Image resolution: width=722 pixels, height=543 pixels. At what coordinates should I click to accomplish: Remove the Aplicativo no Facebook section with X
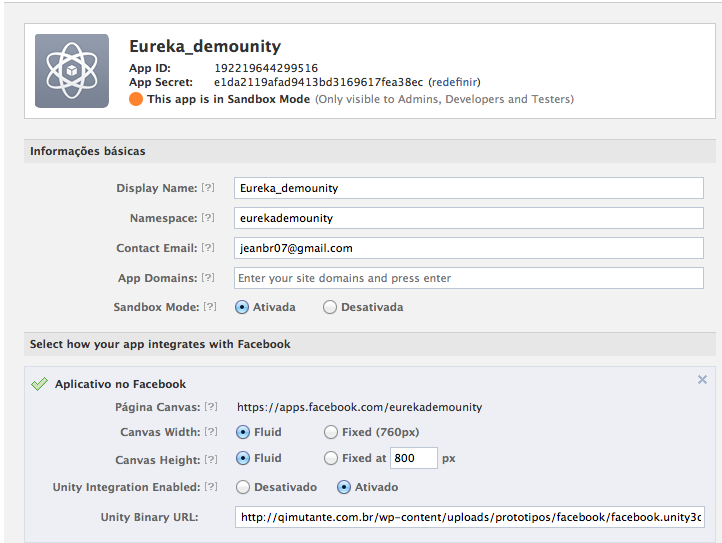(702, 380)
